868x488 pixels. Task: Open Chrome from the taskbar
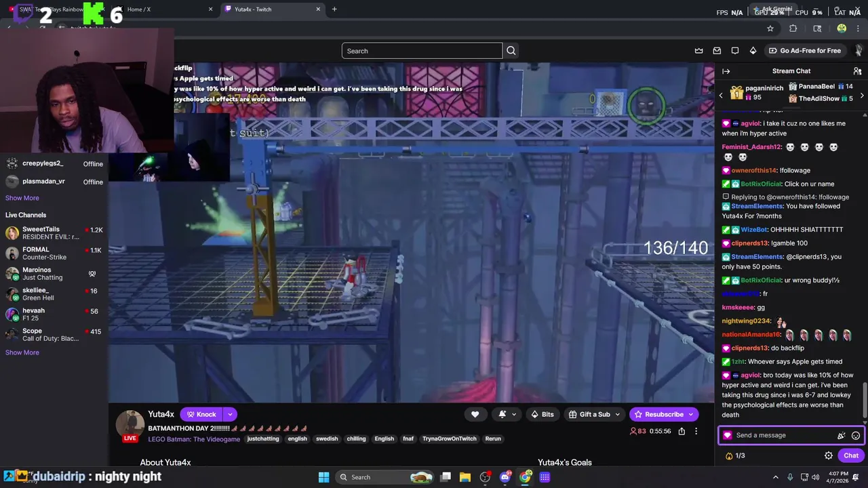coord(525,477)
